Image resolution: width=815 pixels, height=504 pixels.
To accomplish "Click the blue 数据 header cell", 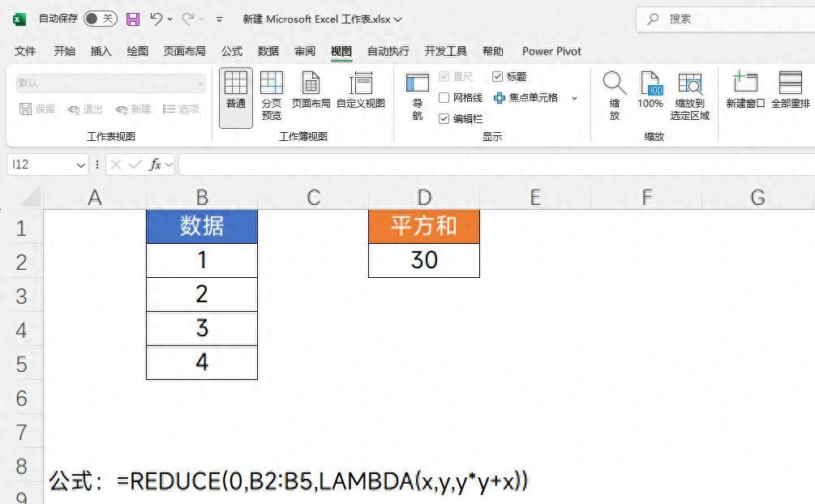I will [202, 227].
